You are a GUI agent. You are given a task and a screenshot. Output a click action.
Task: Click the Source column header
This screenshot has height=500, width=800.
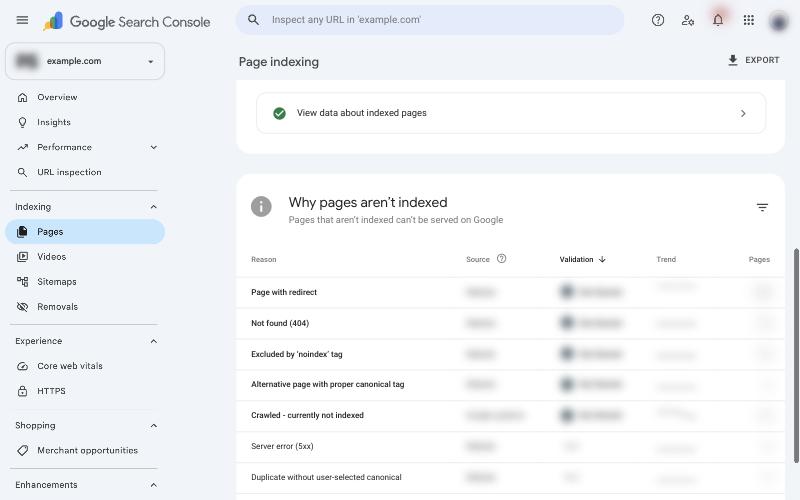[x=478, y=259]
